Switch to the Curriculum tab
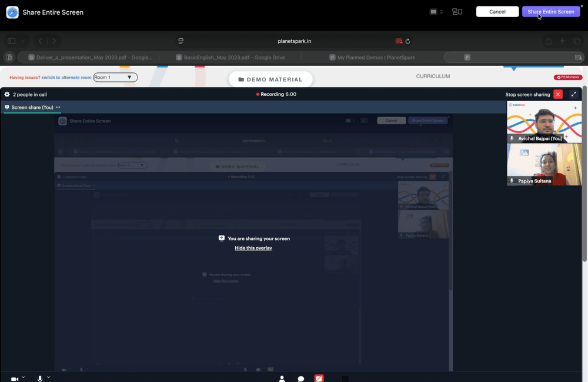588x382 pixels. 433,76
